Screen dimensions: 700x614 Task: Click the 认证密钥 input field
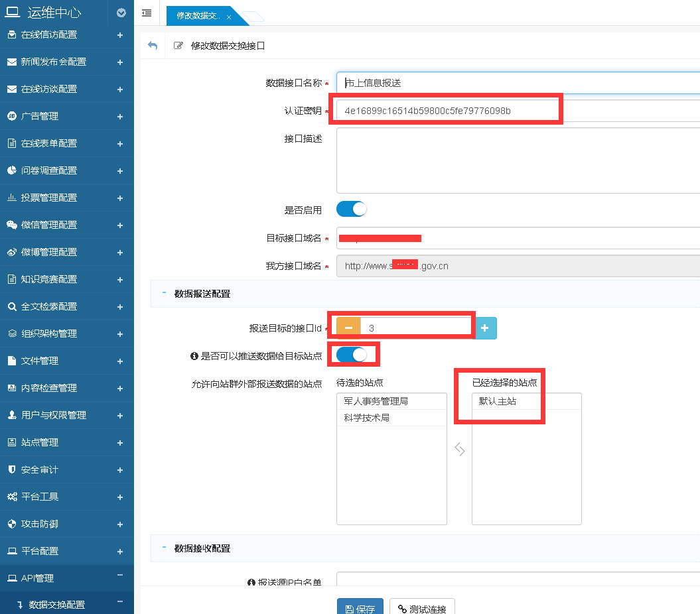(x=518, y=111)
